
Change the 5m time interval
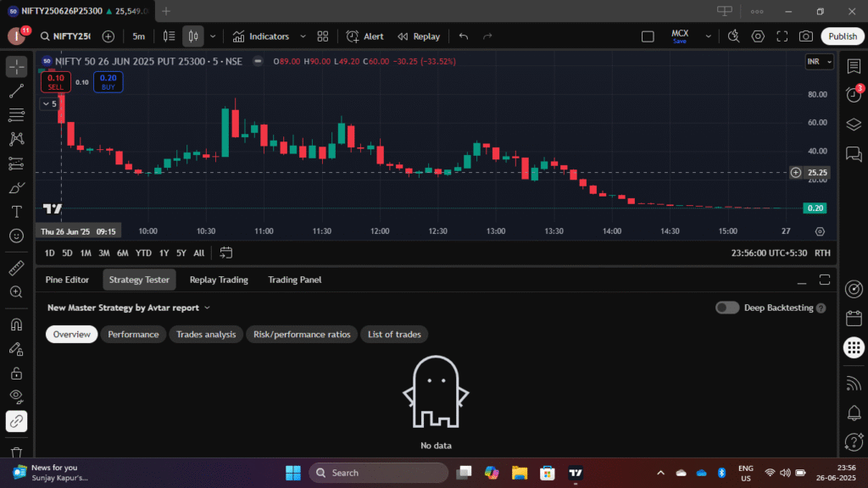(x=138, y=36)
